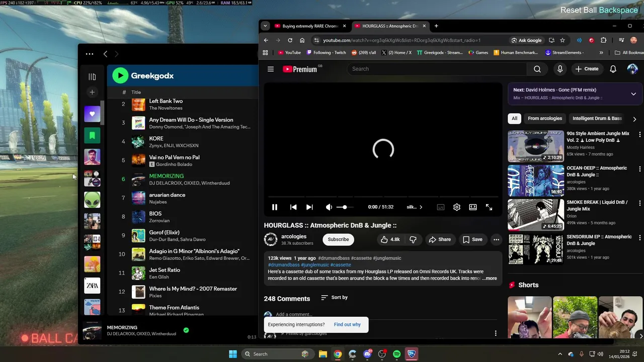Open Spotify three-dots menu
This screenshot has height=362, width=644.
(90, 54)
